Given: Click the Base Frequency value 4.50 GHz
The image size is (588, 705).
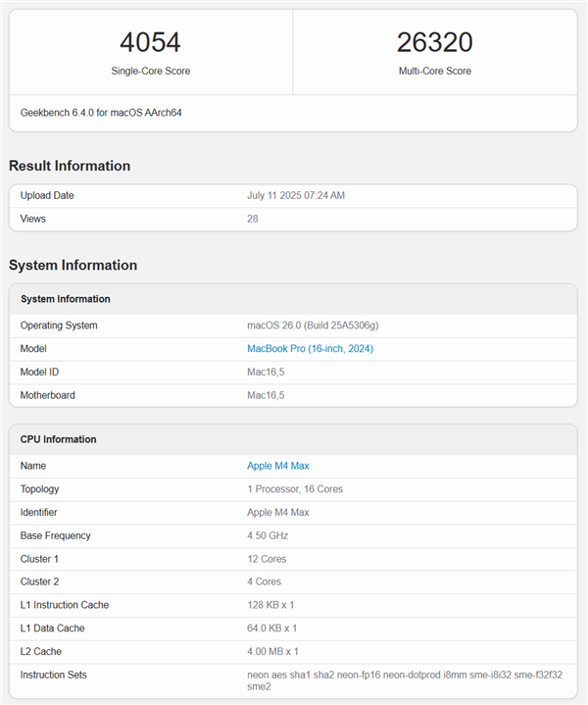Looking at the screenshot, I should 269,535.
